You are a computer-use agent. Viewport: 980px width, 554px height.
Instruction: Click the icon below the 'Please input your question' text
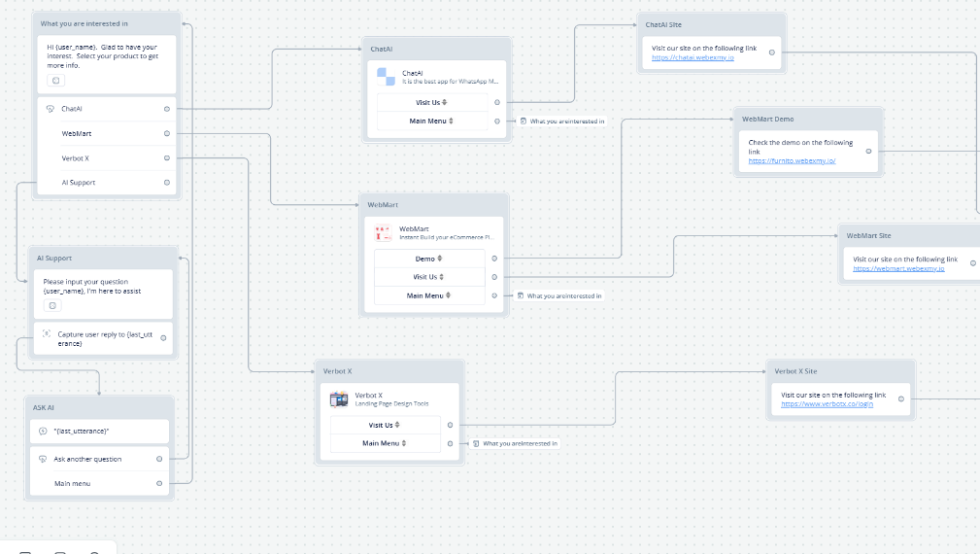click(x=52, y=306)
